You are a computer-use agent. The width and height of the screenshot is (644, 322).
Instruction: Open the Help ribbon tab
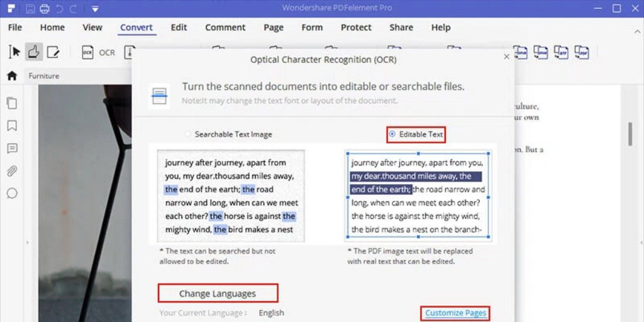[x=441, y=28]
